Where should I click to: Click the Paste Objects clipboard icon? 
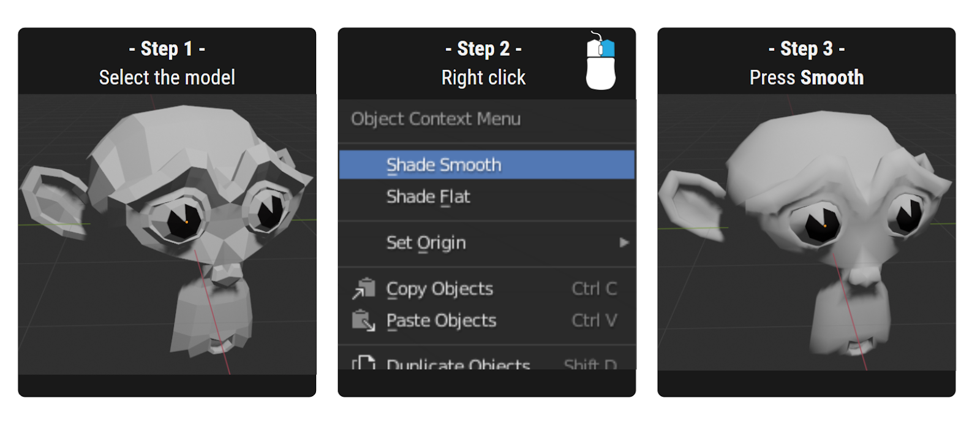(364, 320)
